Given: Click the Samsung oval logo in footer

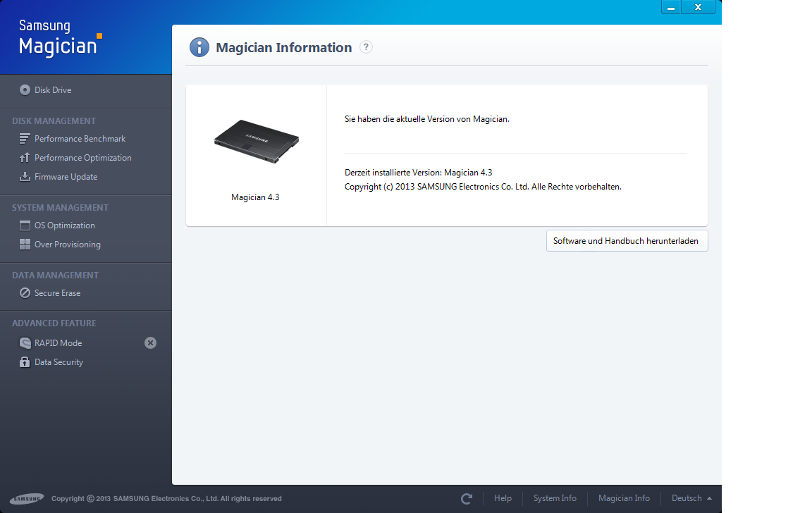Looking at the screenshot, I should pyautogui.click(x=27, y=498).
